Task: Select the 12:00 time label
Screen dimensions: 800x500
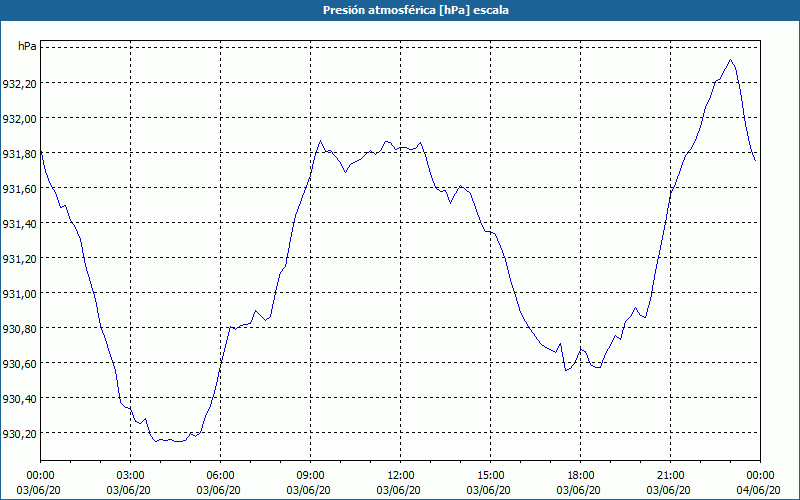Action: click(x=401, y=476)
